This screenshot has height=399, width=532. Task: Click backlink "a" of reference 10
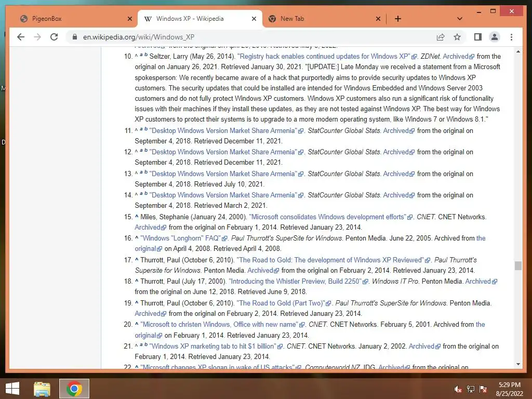coord(141,54)
